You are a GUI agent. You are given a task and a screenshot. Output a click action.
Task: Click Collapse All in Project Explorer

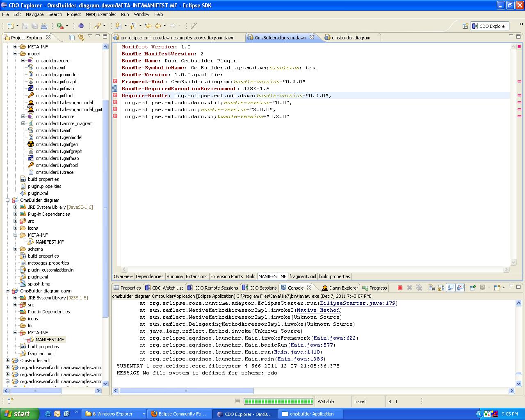pyautogui.click(x=72, y=37)
